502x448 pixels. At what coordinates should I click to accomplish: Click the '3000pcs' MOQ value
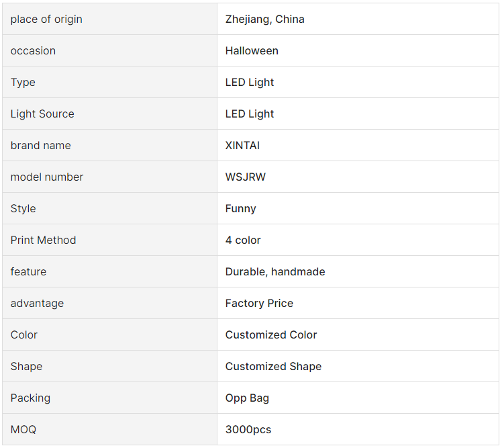248,429
